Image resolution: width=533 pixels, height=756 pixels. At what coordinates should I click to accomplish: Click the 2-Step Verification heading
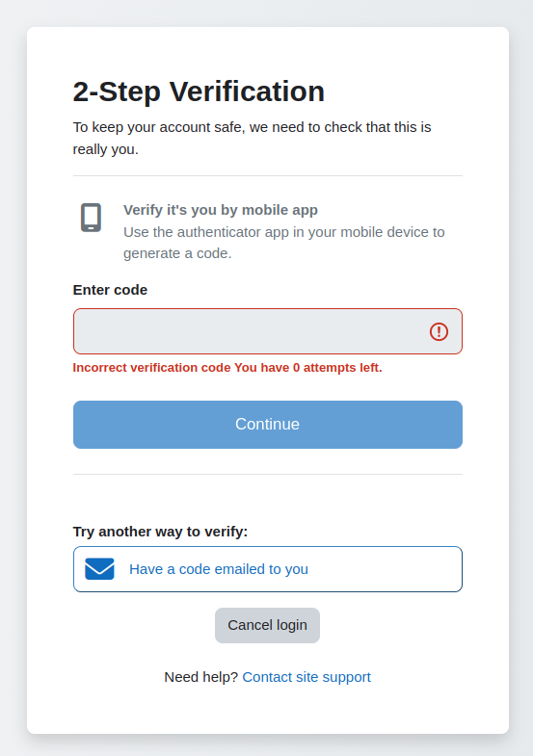point(199,91)
